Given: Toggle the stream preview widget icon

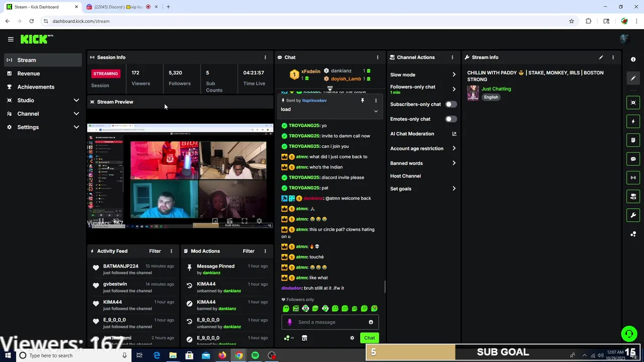Looking at the screenshot, I should pyautogui.click(x=633, y=103).
